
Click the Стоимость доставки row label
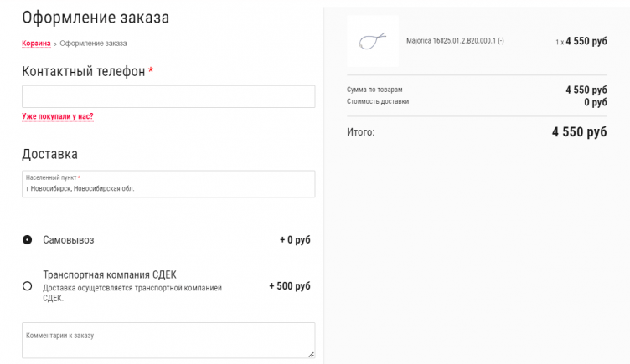click(x=378, y=102)
